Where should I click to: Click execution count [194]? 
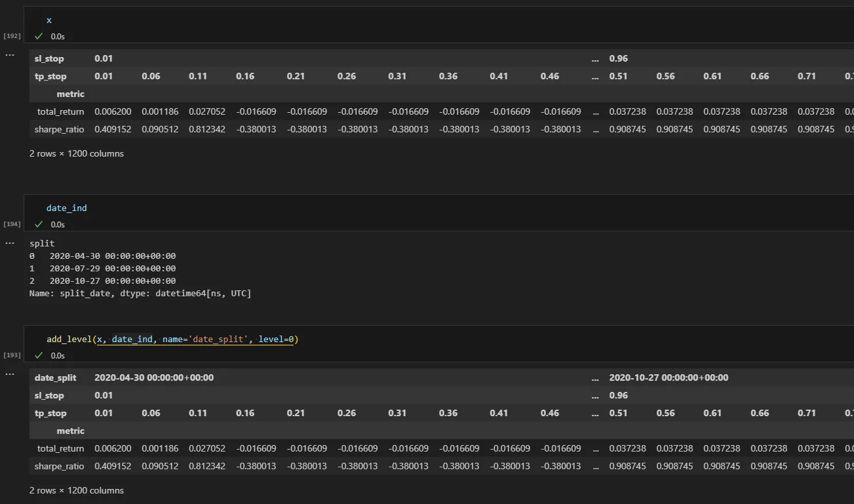12,224
